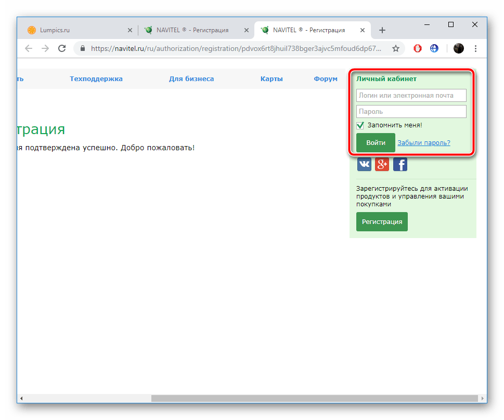Image resolution: width=504 pixels, height=420 pixels.
Task: Toggle the 'Запомнить меня!' checkbox
Action: [360, 125]
